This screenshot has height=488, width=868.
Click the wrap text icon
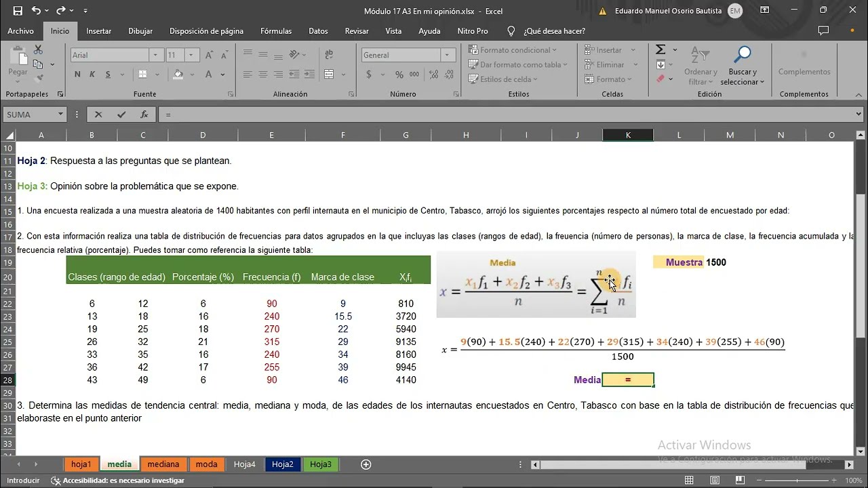(329, 55)
